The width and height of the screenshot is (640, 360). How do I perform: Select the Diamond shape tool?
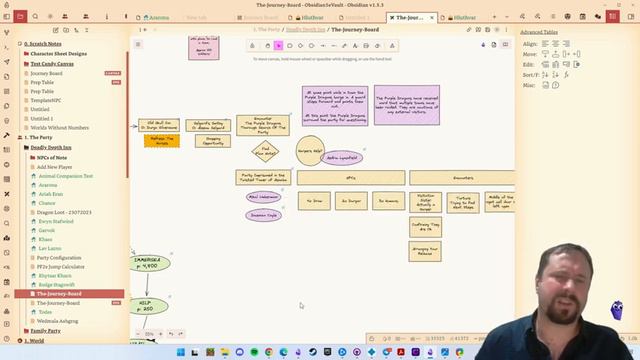[x=300, y=46]
